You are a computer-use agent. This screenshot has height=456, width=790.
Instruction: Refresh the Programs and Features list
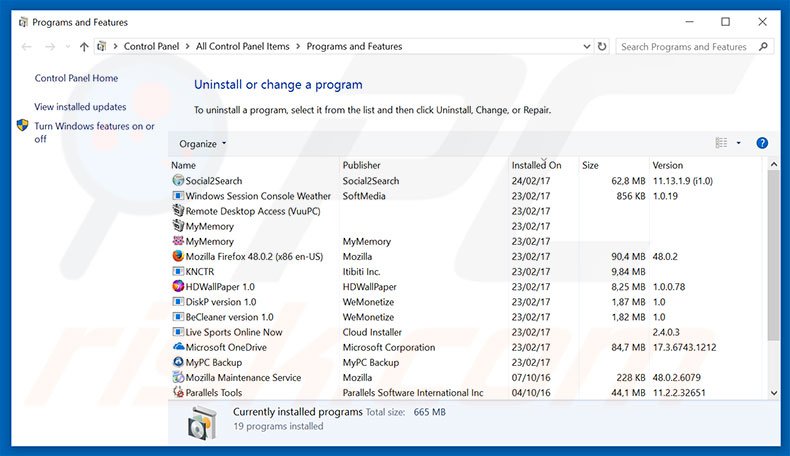tap(602, 46)
